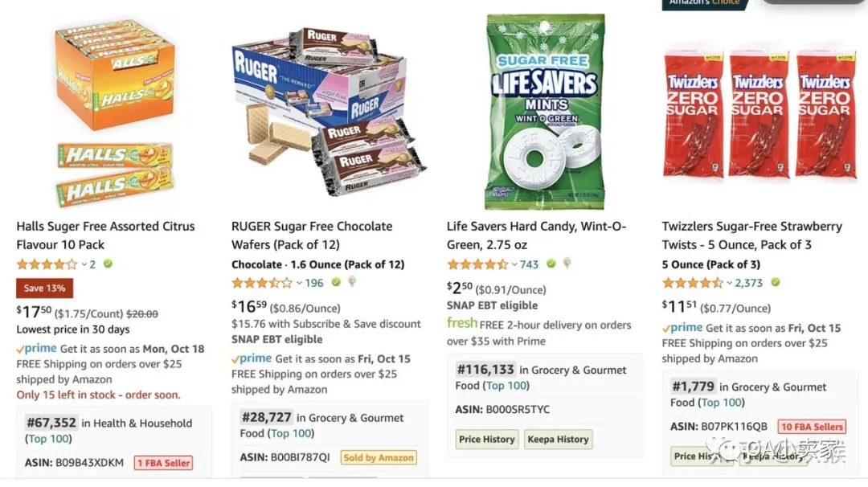Click the Sold by Amazon badge

click(x=379, y=458)
